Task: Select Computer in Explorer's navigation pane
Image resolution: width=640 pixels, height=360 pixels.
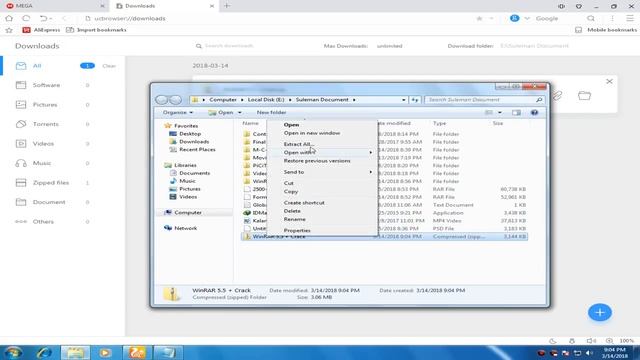Action: [188, 213]
